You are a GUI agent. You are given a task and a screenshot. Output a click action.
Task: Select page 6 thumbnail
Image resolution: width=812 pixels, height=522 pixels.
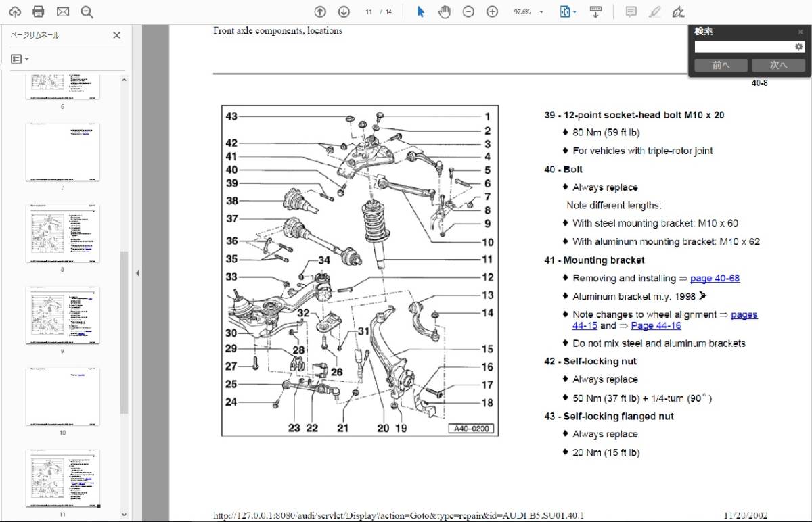pos(63,87)
